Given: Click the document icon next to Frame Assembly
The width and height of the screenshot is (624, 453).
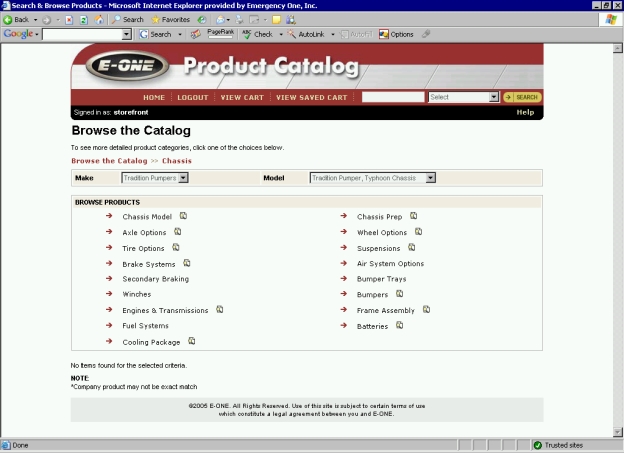Looking at the screenshot, I should tap(426, 310).
